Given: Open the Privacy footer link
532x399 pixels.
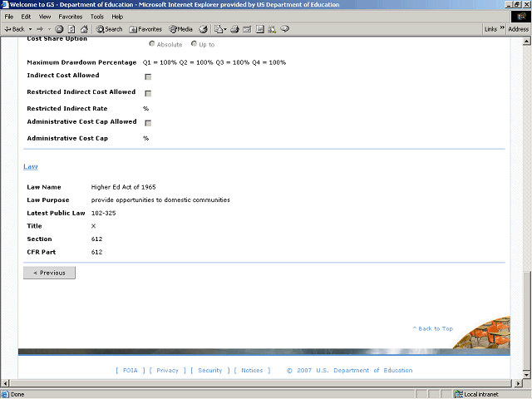Looking at the screenshot, I should (x=167, y=371).
